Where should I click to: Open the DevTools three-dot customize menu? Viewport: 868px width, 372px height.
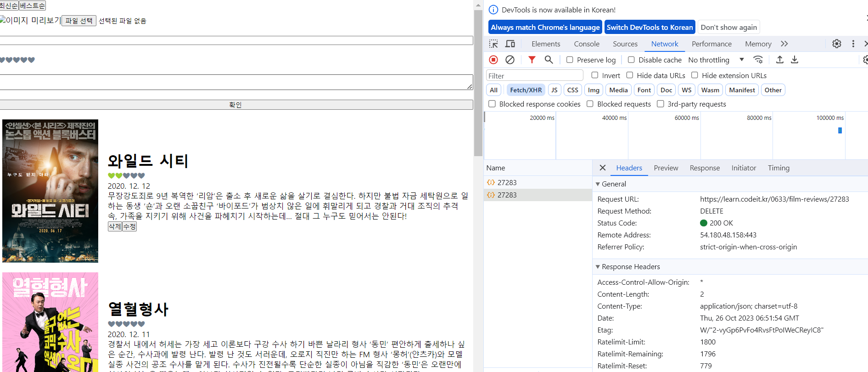pyautogui.click(x=853, y=44)
